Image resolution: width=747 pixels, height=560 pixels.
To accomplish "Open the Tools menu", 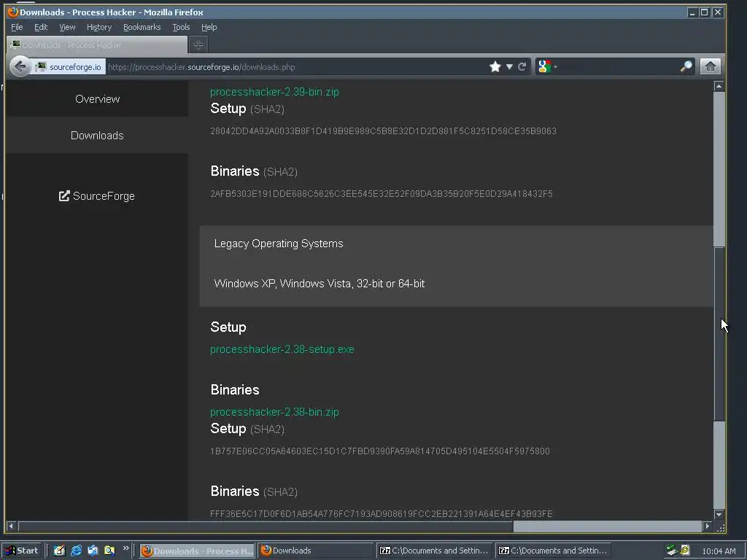I will (x=181, y=27).
